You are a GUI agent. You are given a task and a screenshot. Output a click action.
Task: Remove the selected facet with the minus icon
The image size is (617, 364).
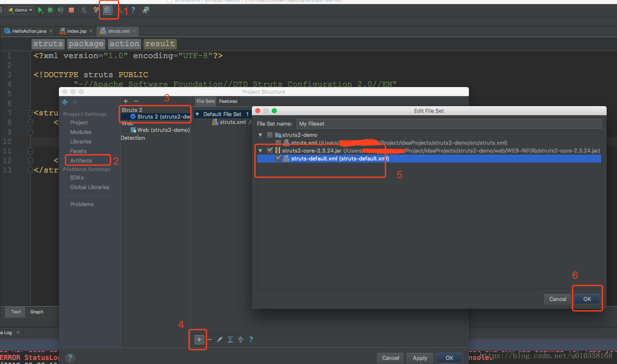point(136,101)
